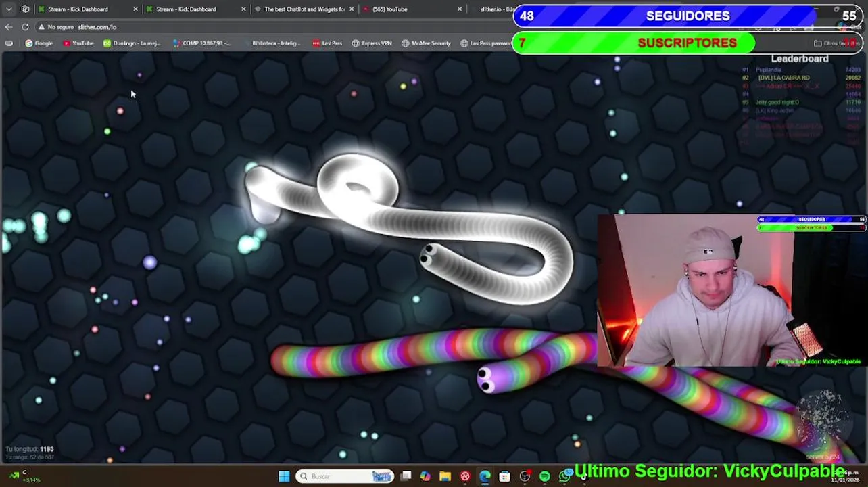
Task: Select the slither.io browser tab
Action: (497, 9)
